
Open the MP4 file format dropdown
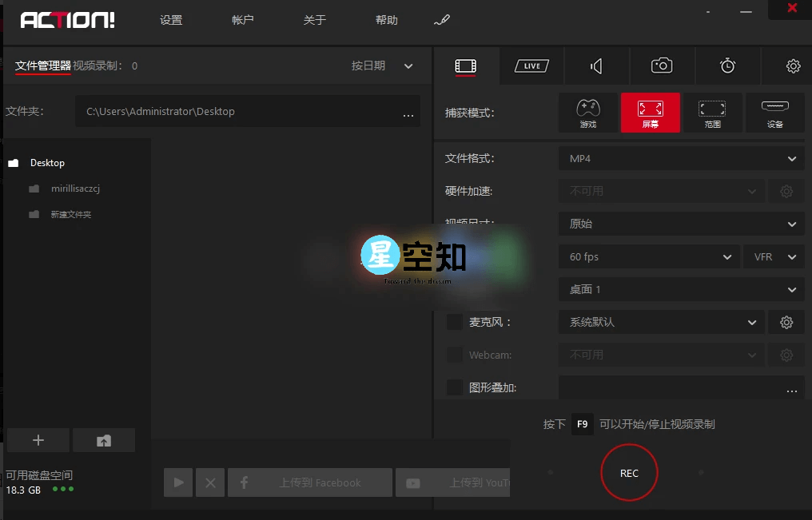coord(681,158)
